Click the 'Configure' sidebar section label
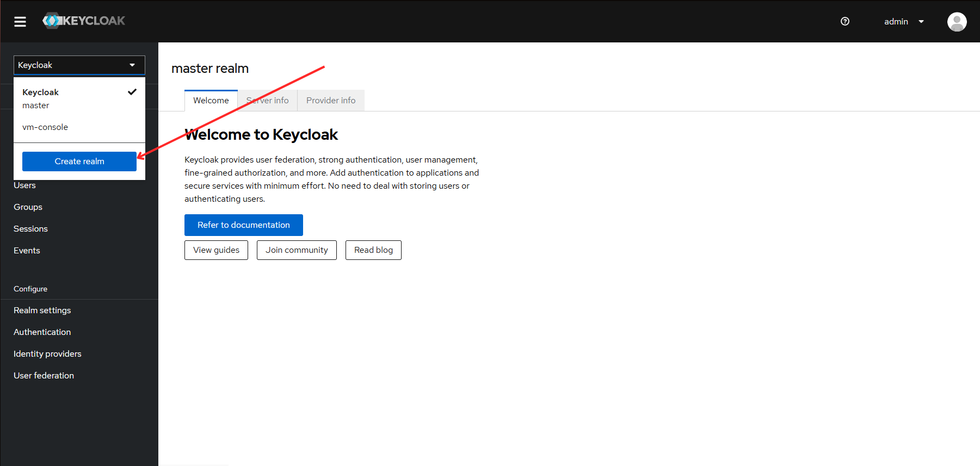The height and width of the screenshot is (466, 980). (30, 289)
